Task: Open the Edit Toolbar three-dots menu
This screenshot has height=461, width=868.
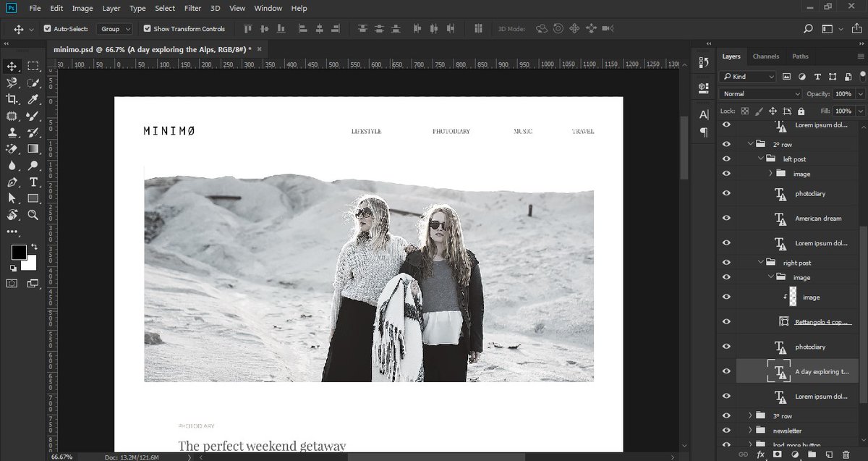Action: coord(12,232)
